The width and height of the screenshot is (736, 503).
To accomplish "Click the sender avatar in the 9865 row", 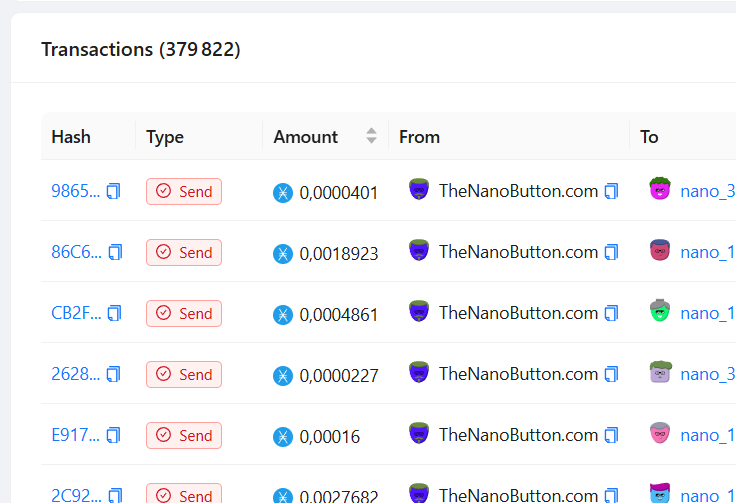I will click(419, 189).
